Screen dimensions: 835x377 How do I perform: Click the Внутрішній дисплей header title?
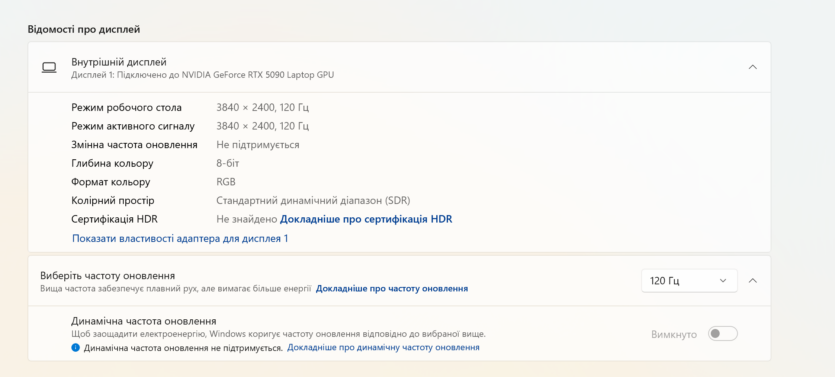(x=119, y=62)
